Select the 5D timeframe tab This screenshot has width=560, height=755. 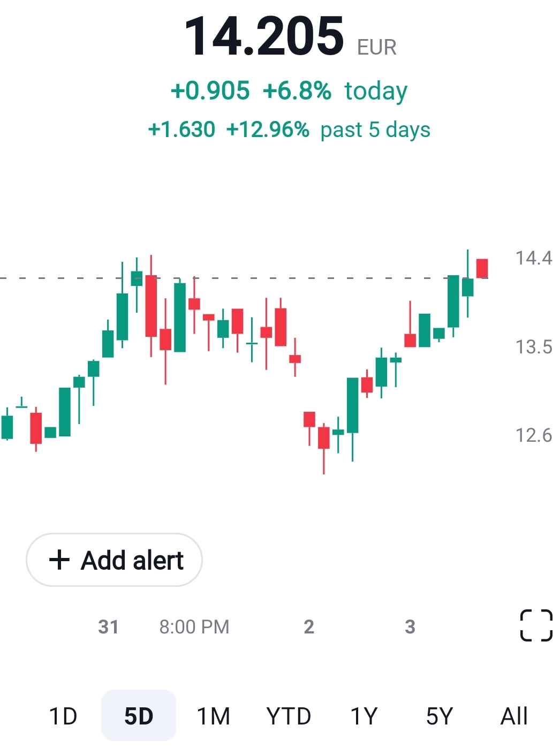click(x=139, y=716)
